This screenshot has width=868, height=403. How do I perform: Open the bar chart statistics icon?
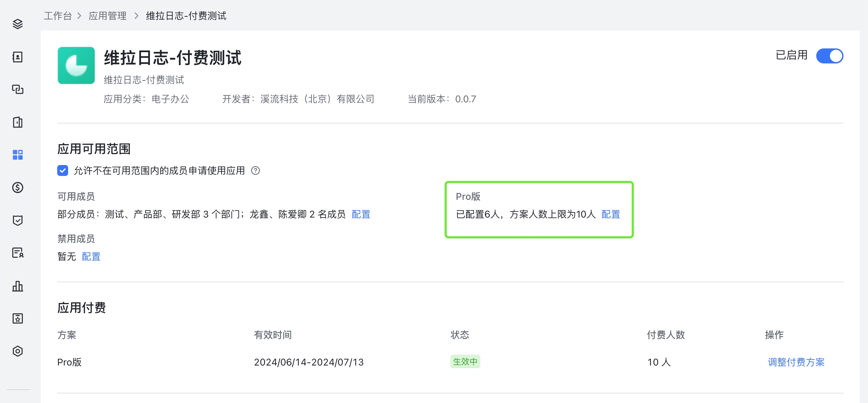coord(18,286)
